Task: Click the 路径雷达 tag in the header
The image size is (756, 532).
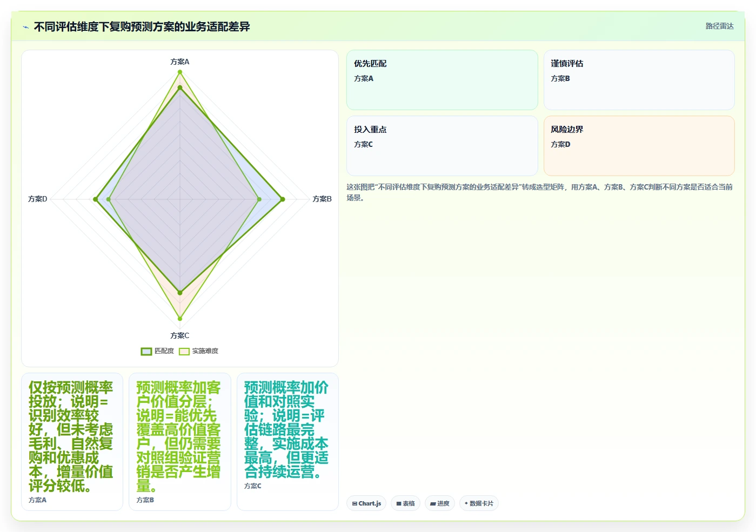Action: (x=719, y=26)
